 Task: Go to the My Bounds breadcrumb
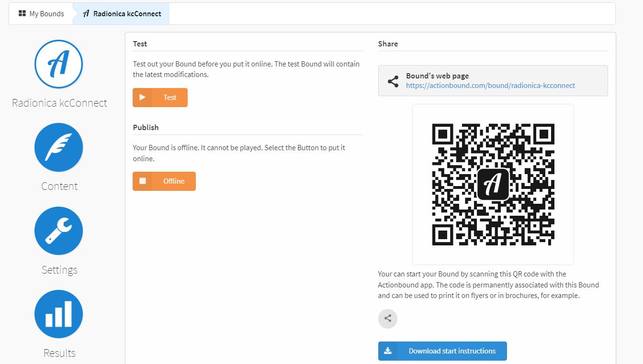[x=41, y=14]
